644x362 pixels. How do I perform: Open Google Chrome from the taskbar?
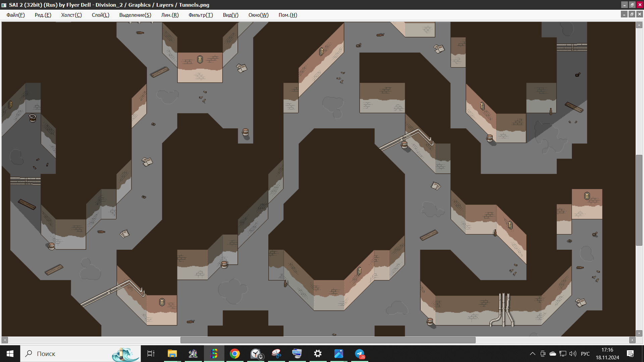235,354
